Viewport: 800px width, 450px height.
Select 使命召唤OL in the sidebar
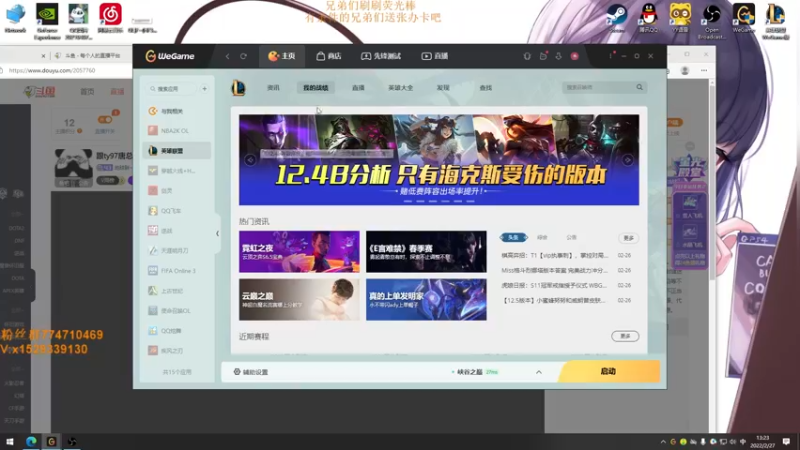point(177,311)
